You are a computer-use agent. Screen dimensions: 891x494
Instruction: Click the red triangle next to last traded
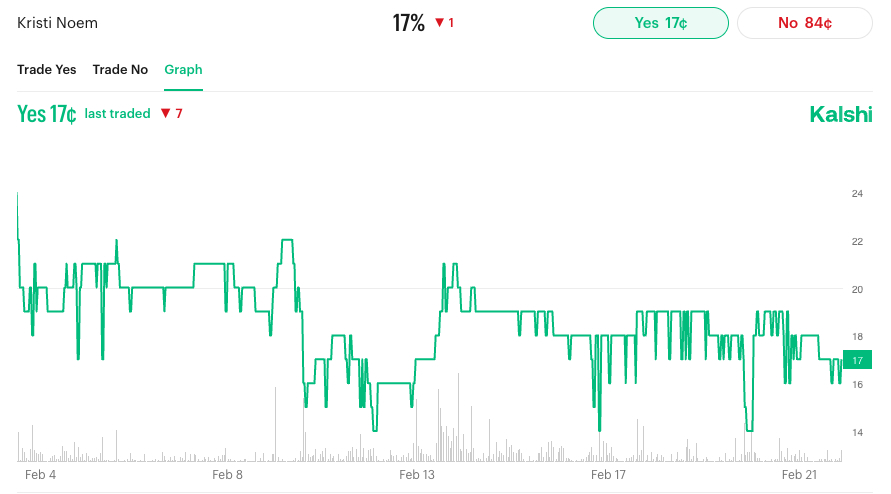click(167, 114)
